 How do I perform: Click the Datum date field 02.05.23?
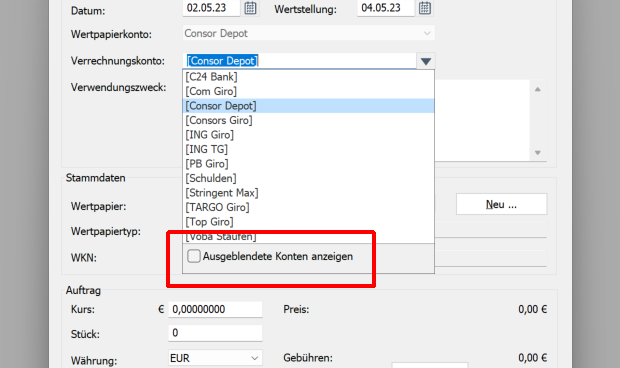tap(211, 8)
